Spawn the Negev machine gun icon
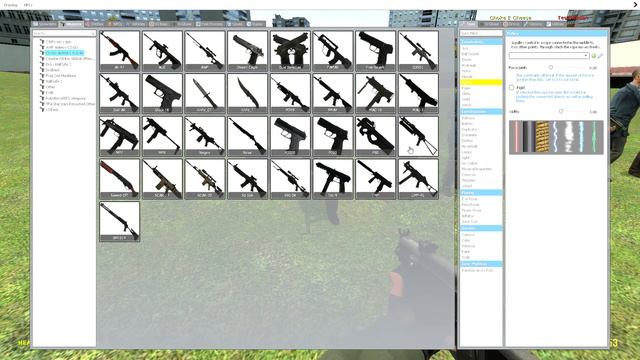640x360 pixels. pos(205,136)
